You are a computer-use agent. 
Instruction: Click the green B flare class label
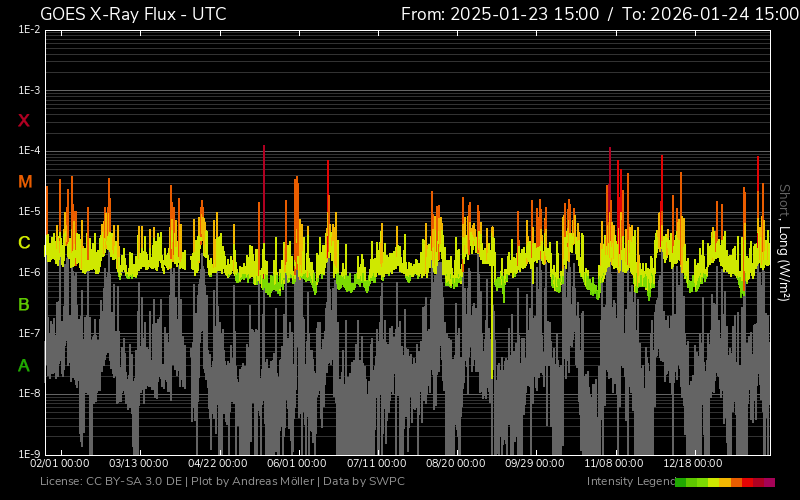pos(24,304)
